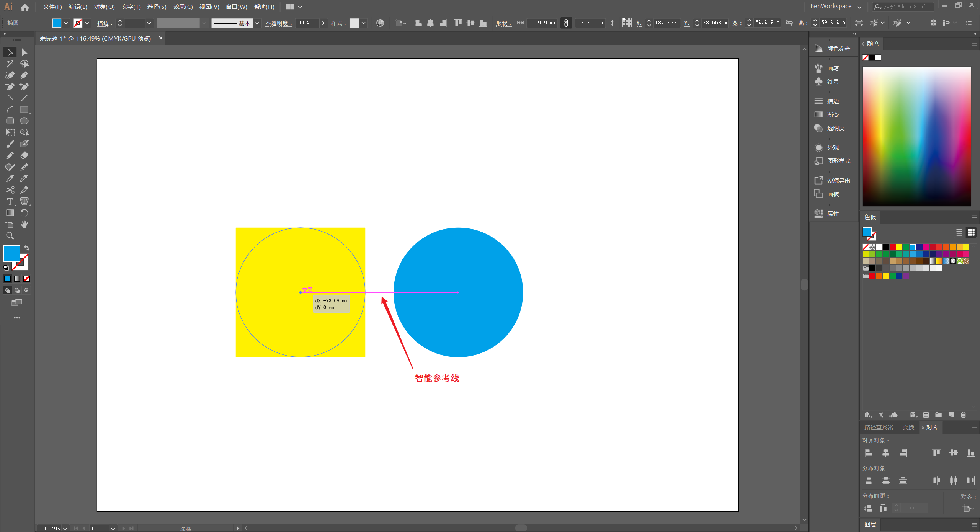Viewport: 980px width, 532px height.
Task: Expand the BenWorkspace workspace dropdown
Action: coord(859,7)
